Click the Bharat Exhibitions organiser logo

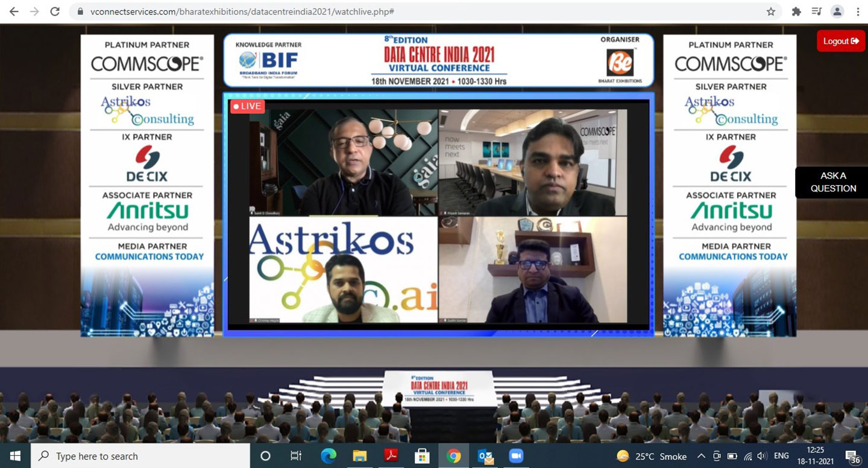(x=620, y=65)
